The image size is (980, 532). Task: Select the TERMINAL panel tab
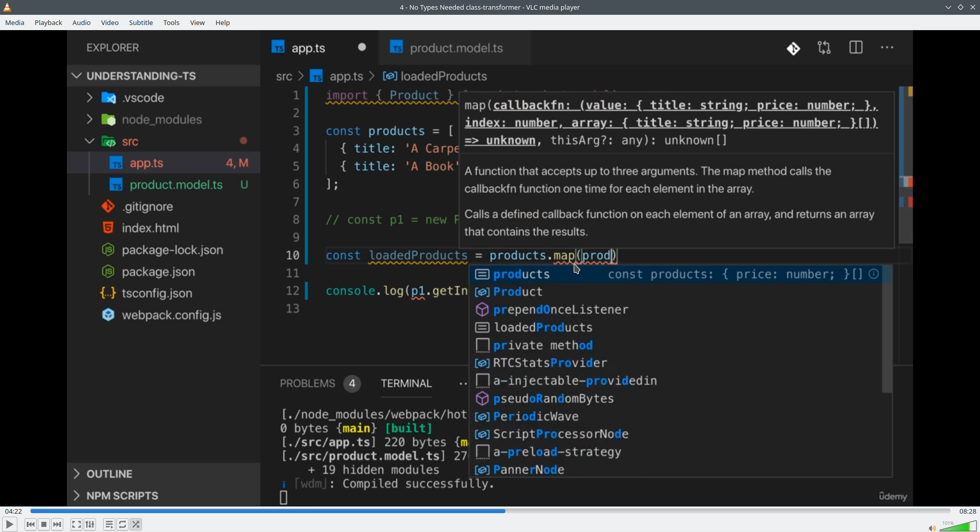pos(406,384)
